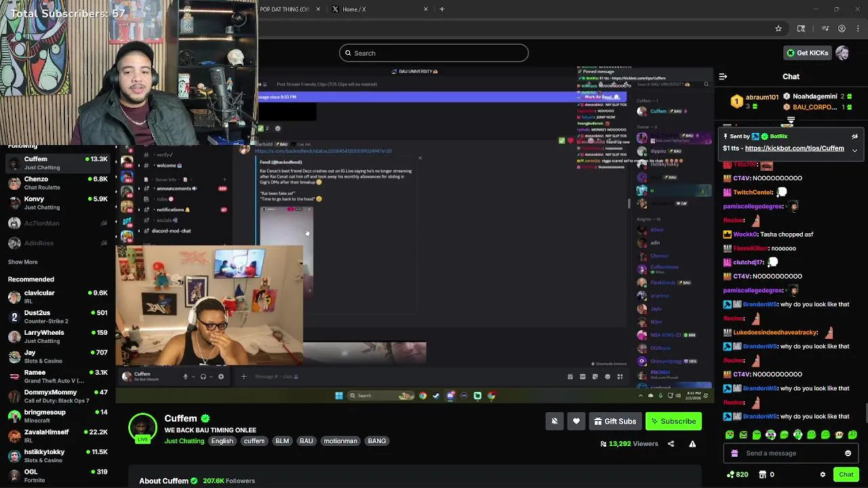Select the English tag
This screenshot has height=488, width=868.
pyautogui.click(x=222, y=441)
